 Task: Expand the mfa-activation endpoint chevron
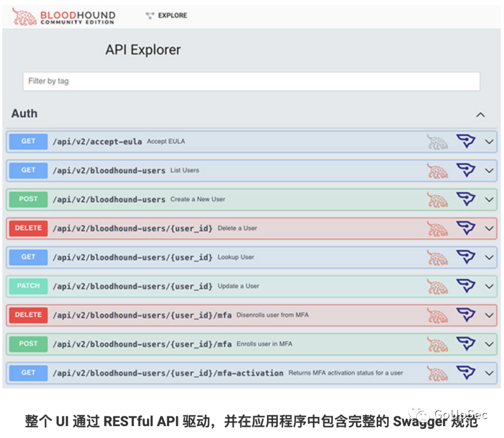point(489,373)
